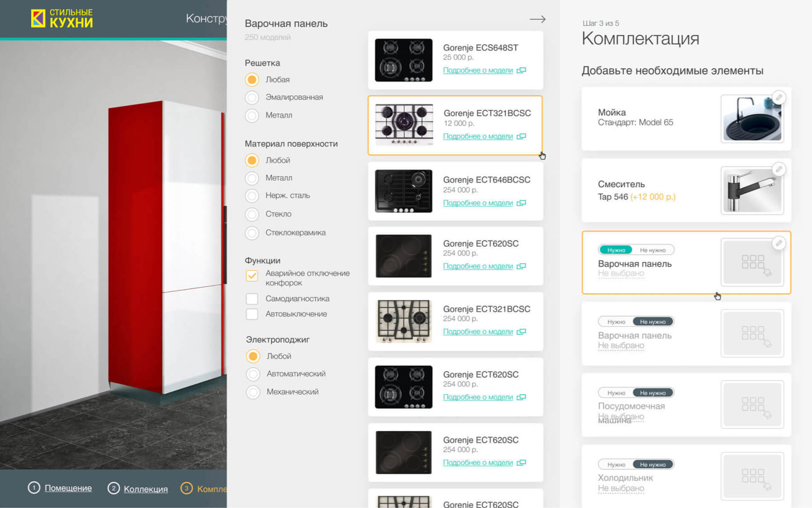
Task: Open external link icon for Gorenje ECS648ST
Action: coord(521,70)
